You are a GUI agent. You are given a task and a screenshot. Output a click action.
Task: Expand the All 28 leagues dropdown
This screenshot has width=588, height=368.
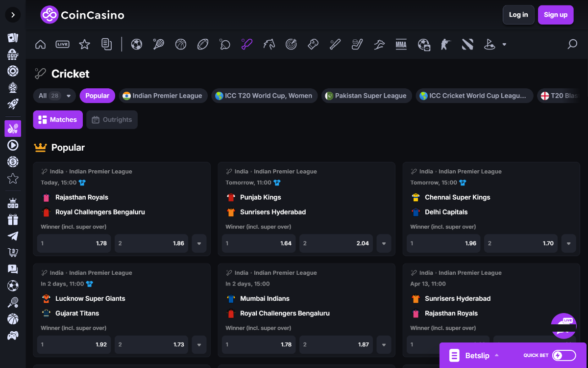click(x=54, y=96)
